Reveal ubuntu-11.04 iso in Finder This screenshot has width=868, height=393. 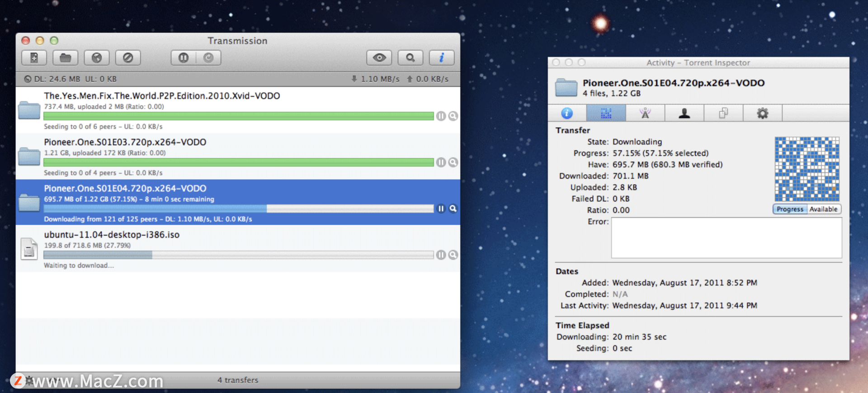453,255
